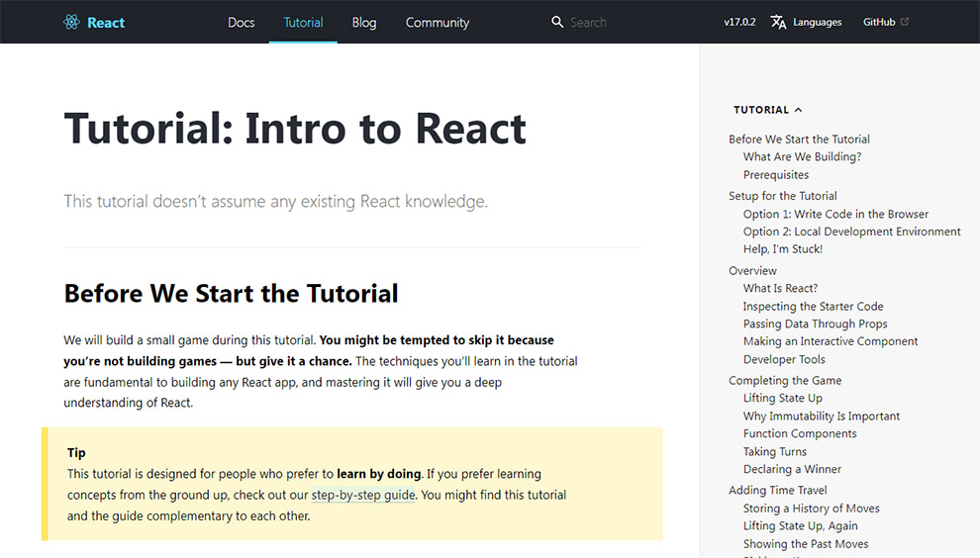Jump to What Are We Building?
Viewport: 980px width, 558px height.
click(802, 157)
